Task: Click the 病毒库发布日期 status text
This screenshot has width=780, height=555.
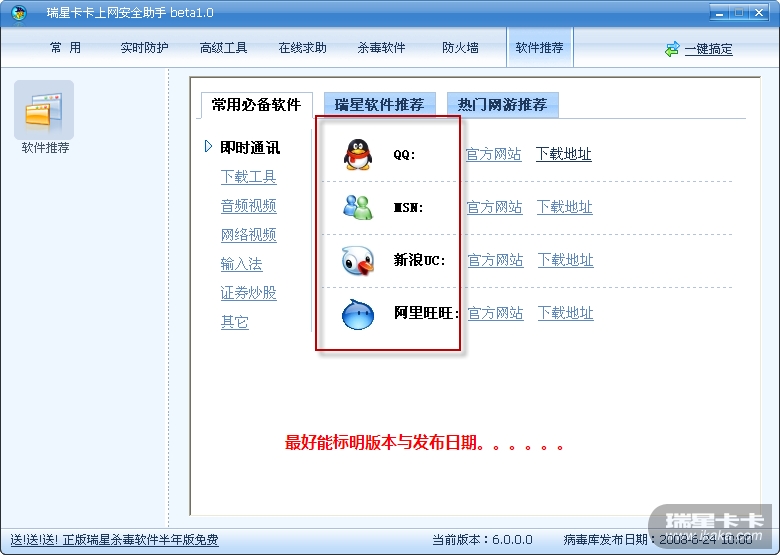Action: [658, 540]
